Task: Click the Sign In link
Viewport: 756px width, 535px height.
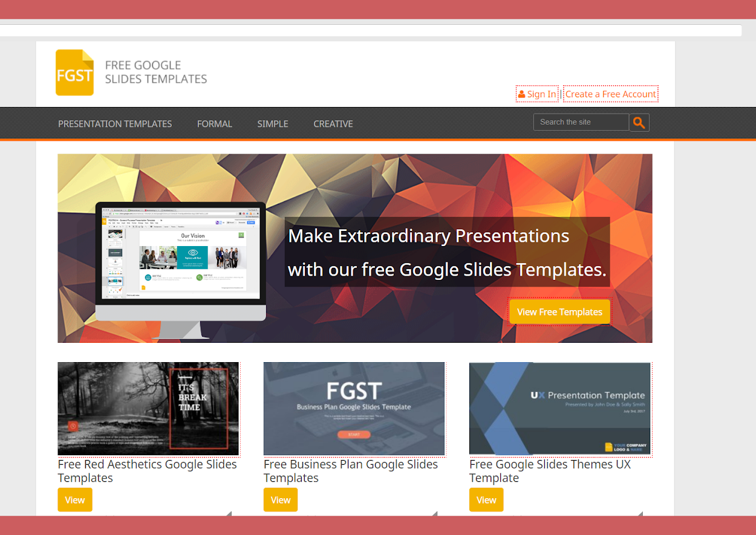Action: tap(537, 94)
